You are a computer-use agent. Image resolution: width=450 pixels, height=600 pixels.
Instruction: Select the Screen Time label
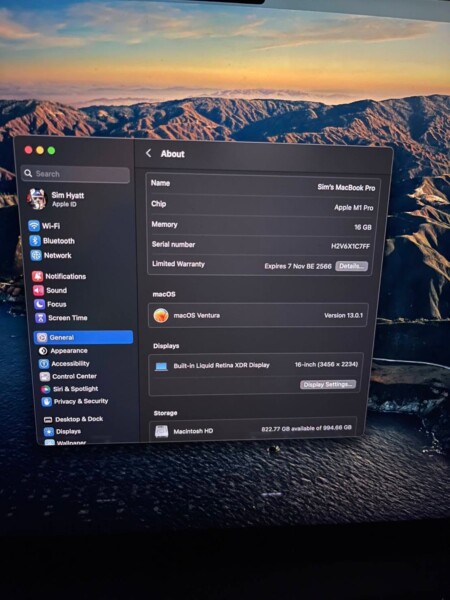(x=68, y=318)
